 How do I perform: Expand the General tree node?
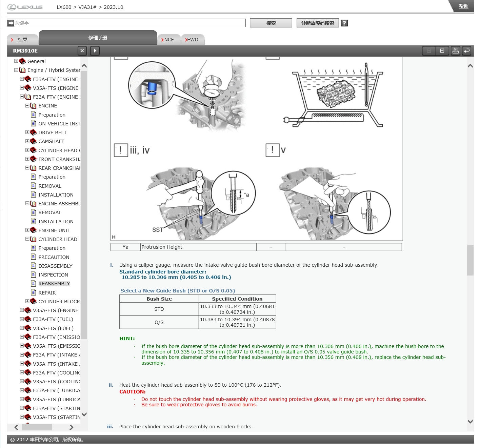[16, 61]
